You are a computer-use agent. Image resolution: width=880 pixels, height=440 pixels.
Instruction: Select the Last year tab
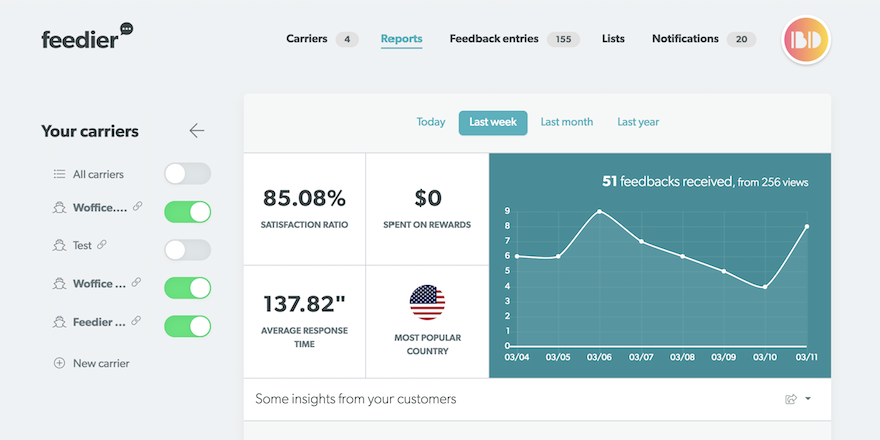(638, 122)
